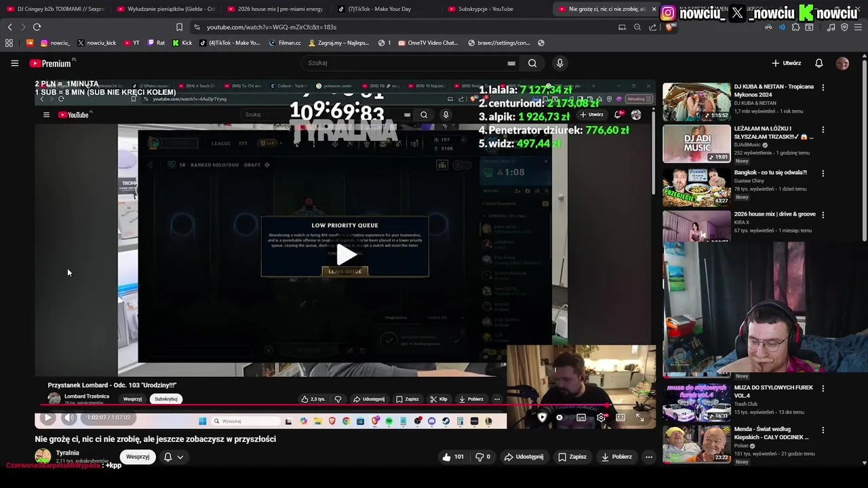
Task: Toggle theater mode in player
Action: click(x=620, y=418)
